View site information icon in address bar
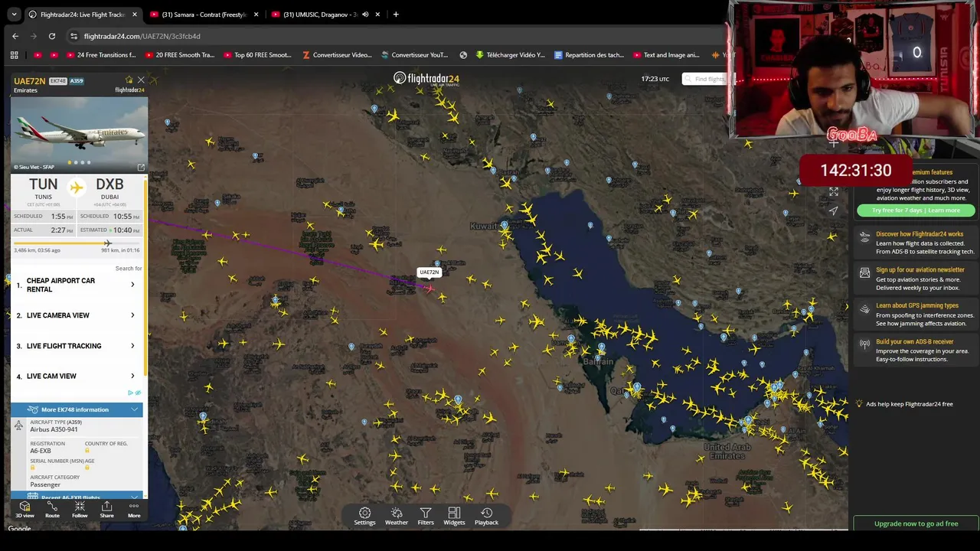This screenshot has height=551, width=980. [73, 36]
